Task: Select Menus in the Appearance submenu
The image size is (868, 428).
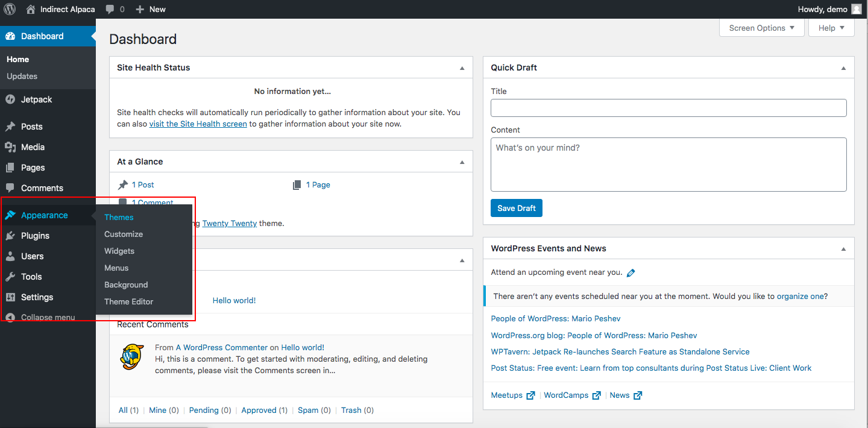Action: point(116,268)
